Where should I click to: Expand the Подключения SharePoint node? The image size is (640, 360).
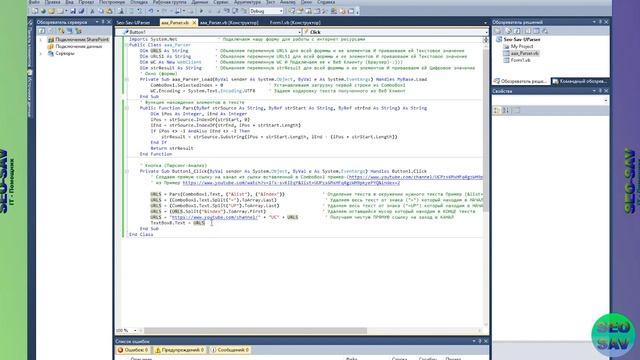pyautogui.click(x=40, y=40)
